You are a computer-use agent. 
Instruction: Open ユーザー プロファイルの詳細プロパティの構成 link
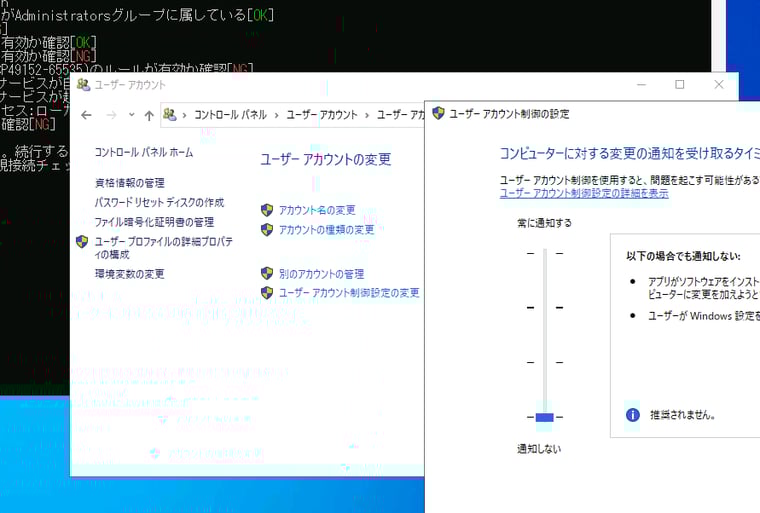pos(163,248)
